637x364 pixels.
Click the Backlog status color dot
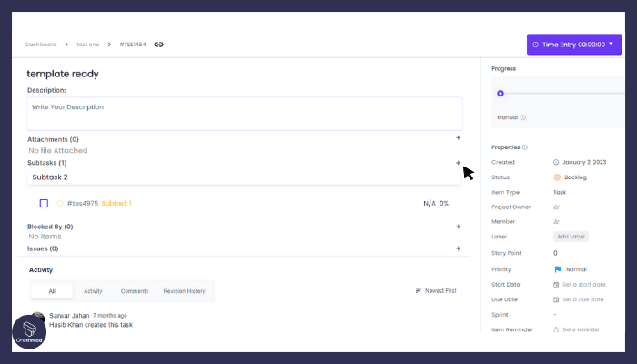pyautogui.click(x=557, y=177)
